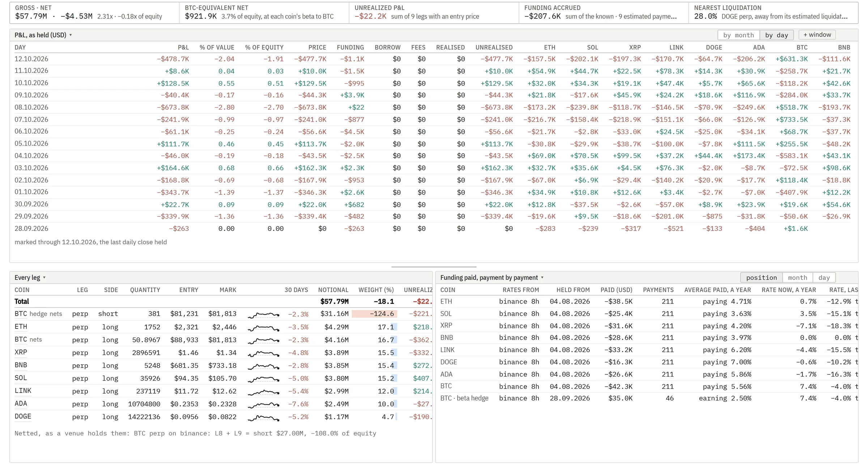Open the 'P&L, as held (USD)' dropdown

[43, 35]
